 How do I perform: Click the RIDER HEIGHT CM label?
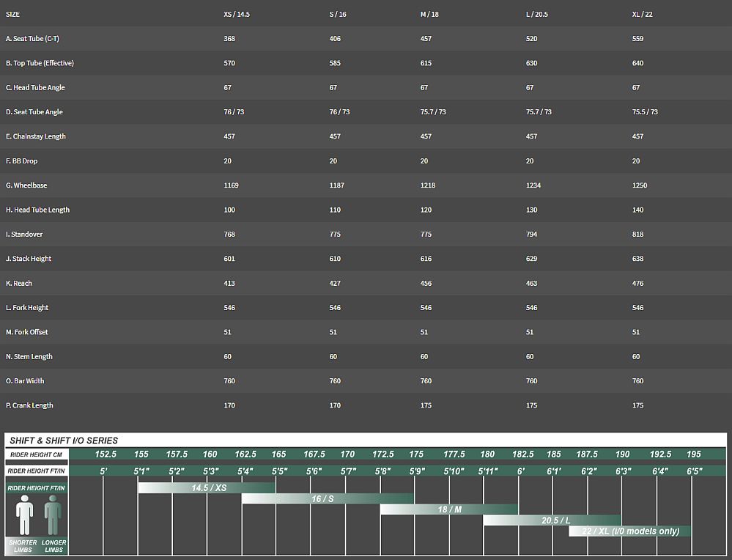36,454
